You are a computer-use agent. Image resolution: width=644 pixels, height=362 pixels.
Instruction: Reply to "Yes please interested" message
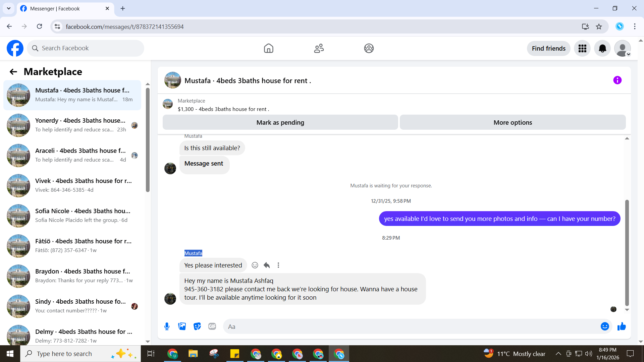click(x=267, y=265)
